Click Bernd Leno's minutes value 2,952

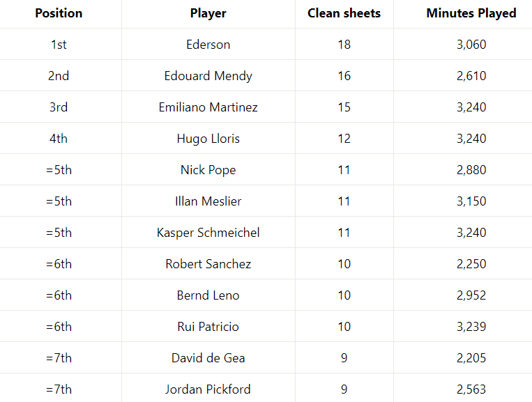[471, 295]
